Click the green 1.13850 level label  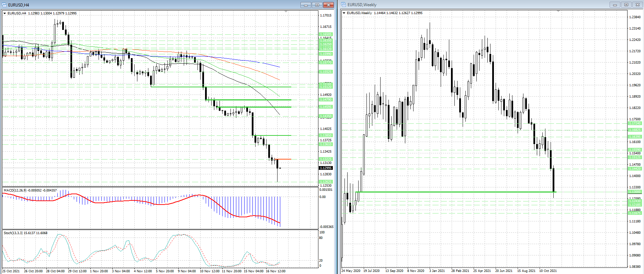[x=326, y=135]
